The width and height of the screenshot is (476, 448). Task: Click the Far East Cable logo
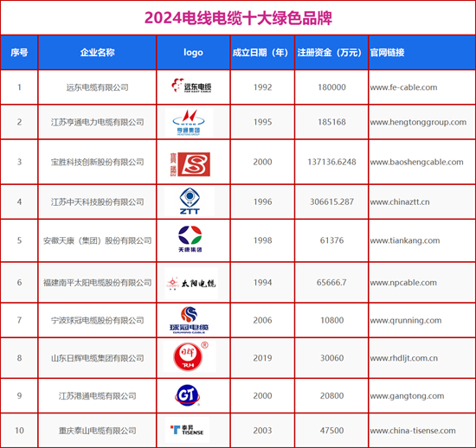pyautogui.click(x=191, y=86)
